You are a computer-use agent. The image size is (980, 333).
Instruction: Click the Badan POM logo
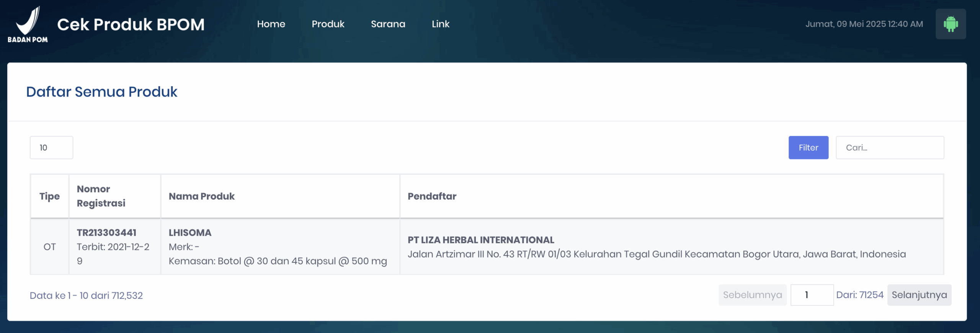click(x=28, y=24)
